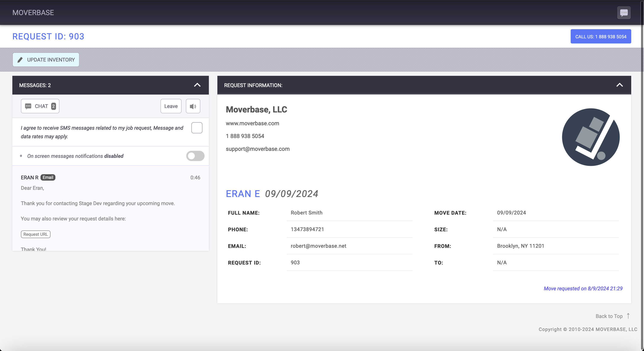
Task: Click support@moverbase.com email address
Action: pyautogui.click(x=258, y=149)
